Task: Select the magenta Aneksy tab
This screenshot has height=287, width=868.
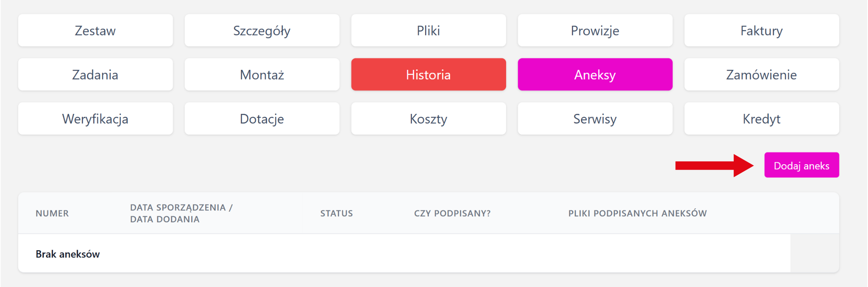Action: coord(595,75)
